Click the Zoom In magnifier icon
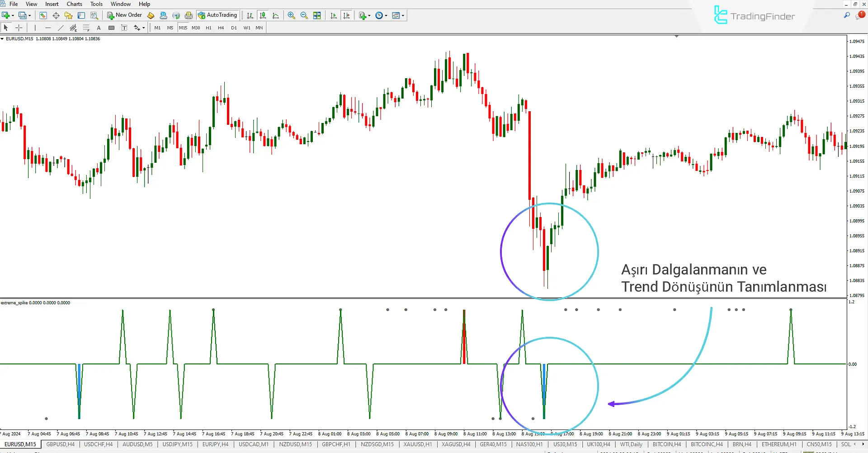 click(291, 15)
